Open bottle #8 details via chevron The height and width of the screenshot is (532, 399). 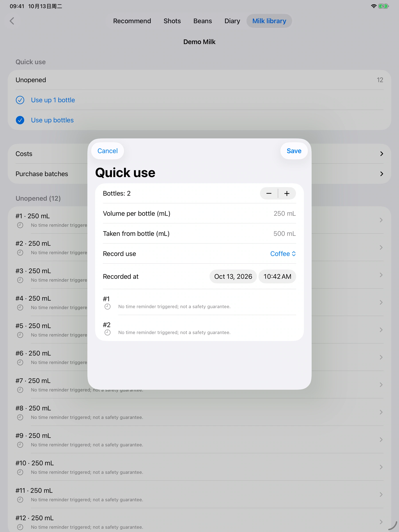381,412
